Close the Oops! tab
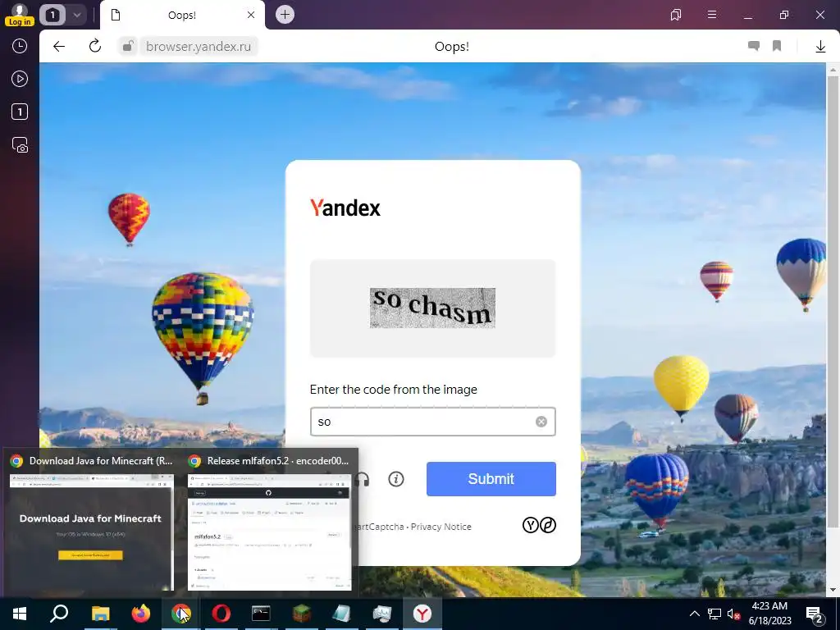The image size is (840, 630). [x=251, y=15]
